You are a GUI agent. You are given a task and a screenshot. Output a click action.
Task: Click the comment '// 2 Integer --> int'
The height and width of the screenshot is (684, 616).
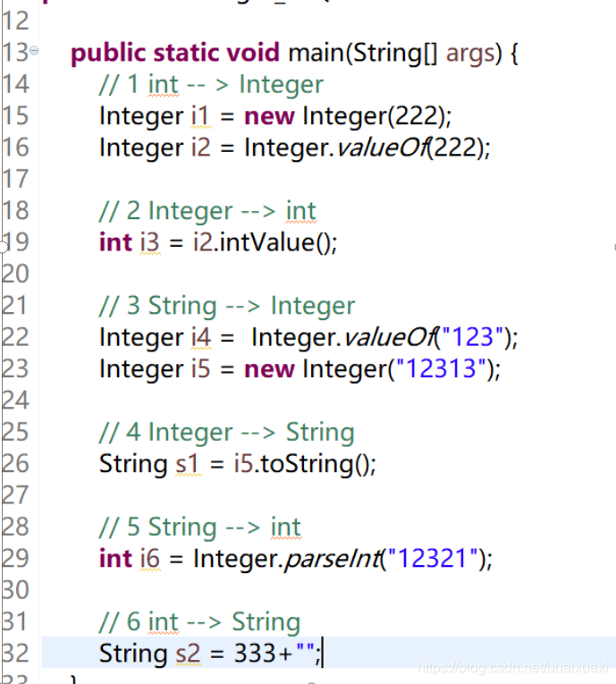207,211
